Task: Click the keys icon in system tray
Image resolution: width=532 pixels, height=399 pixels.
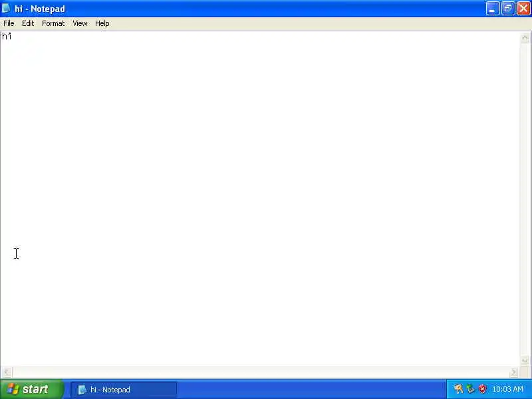Action: 458,389
